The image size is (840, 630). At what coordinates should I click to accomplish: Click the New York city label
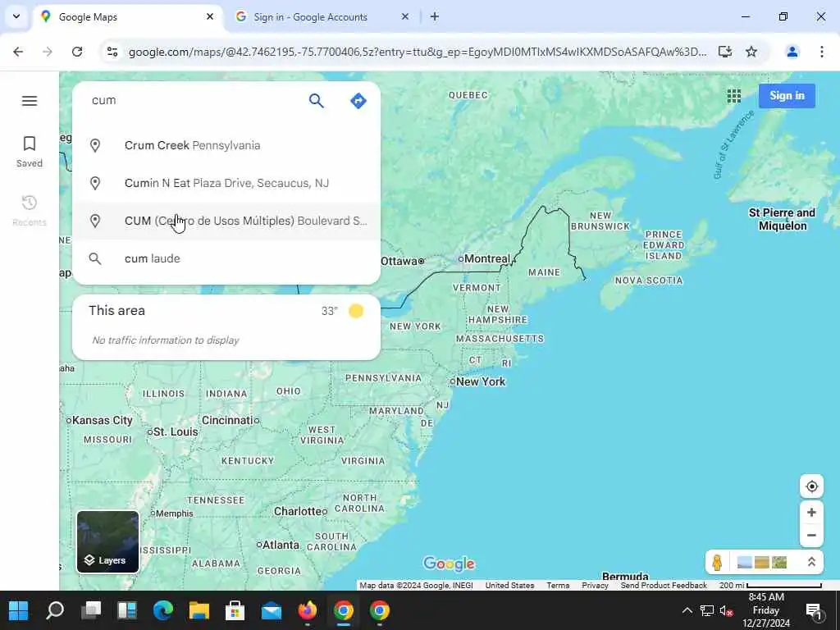coord(481,382)
